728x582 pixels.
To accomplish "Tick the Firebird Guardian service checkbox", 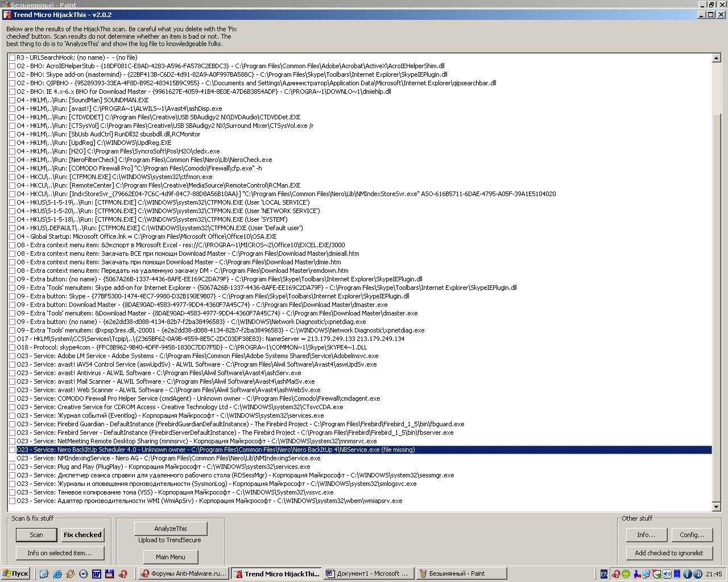I will (x=13, y=425).
